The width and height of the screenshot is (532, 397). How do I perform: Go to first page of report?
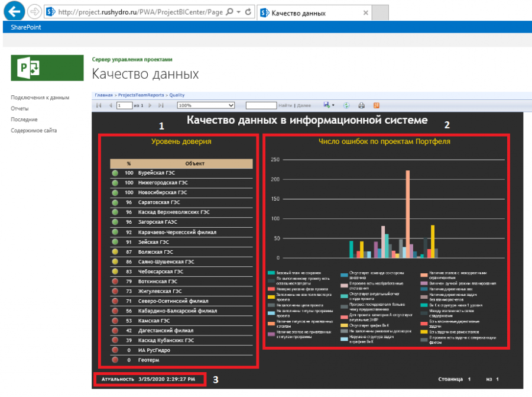coord(99,105)
